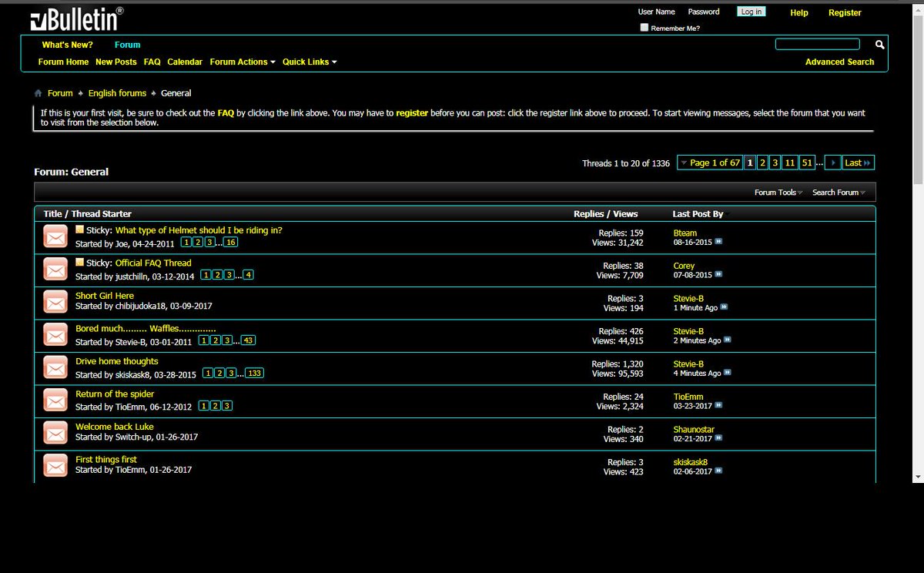Click the home icon in breadcrumb
This screenshot has height=573, width=924.
click(x=38, y=93)
